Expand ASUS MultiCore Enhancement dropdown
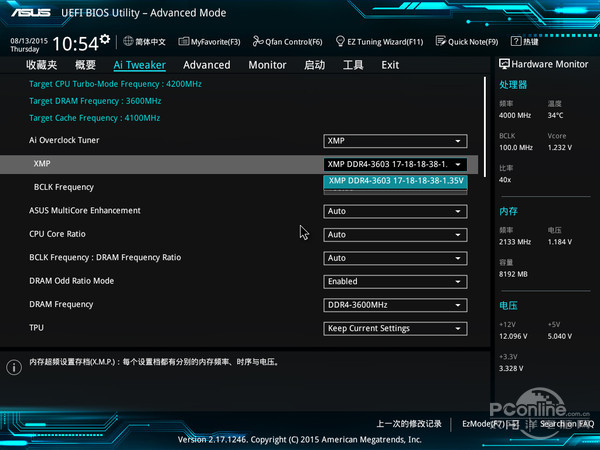The height and width of the screenshot is (450, 600). (395, 211)
